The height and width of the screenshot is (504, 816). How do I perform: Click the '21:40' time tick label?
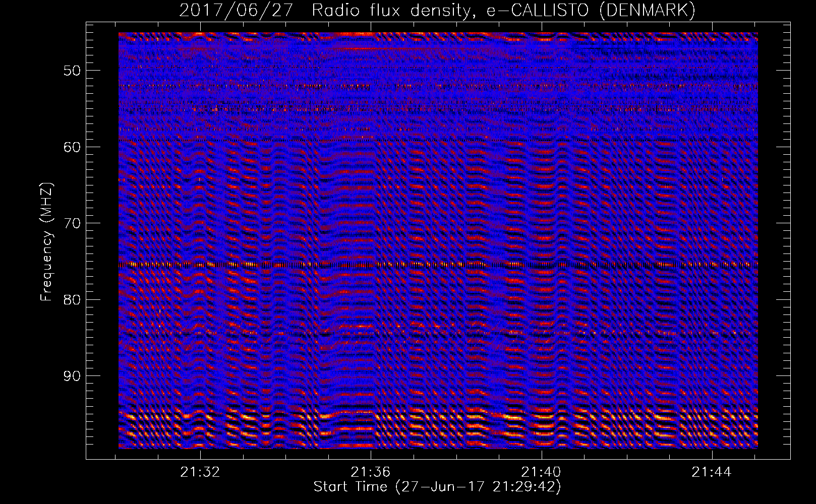point(541,472)
